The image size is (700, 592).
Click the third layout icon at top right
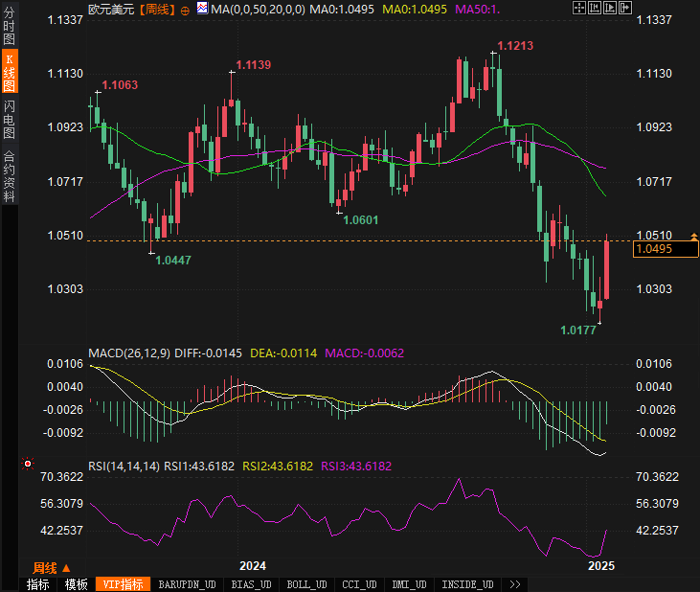[609, 9]
